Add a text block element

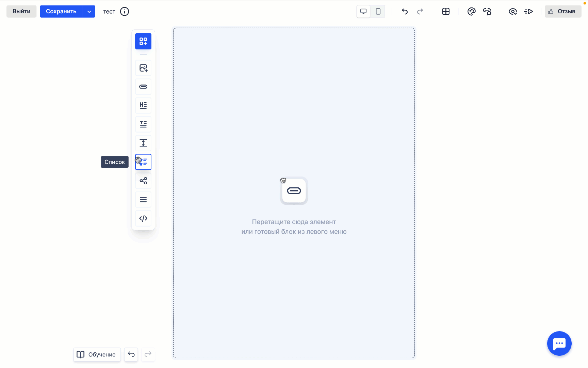[143, 124]
